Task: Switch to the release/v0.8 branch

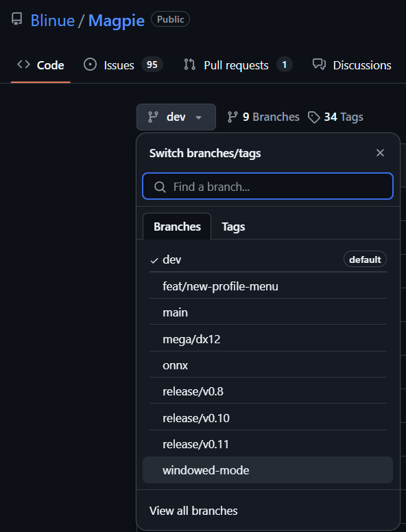Action: [267, 391]
